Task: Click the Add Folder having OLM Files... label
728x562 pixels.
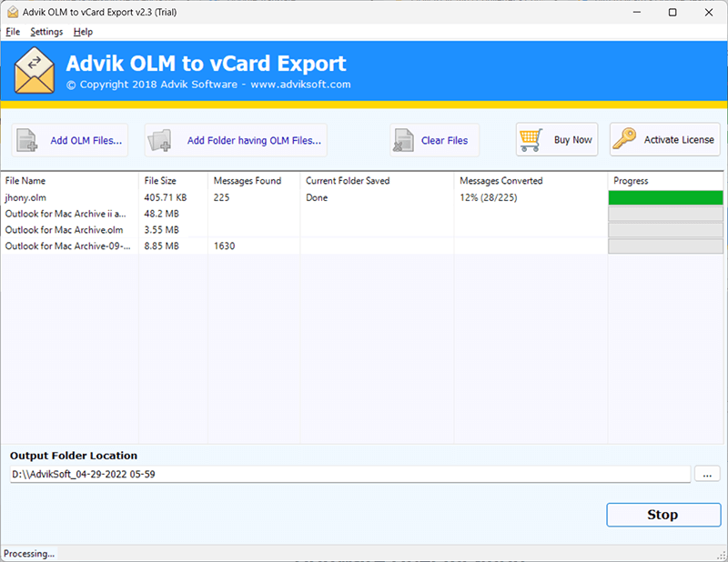Action: [x=255, y=140]
